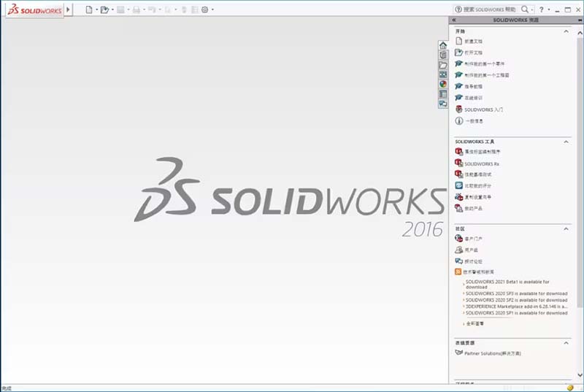The image size is (584, 392).
Task: Open the SOLIDWORKS Resources home tab
Action: point(443,45)
